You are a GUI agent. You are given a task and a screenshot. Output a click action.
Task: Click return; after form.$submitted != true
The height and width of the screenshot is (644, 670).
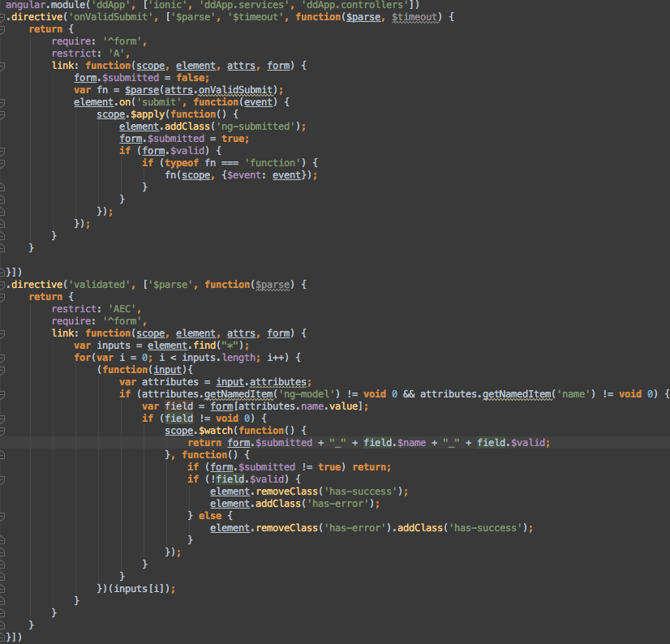tap(372, 467)
